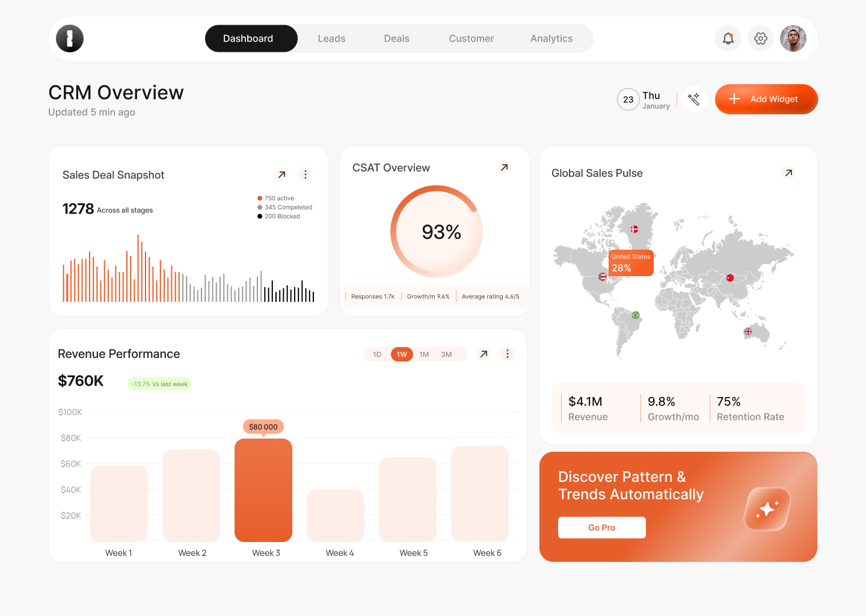The image size is (866, 616).
Task: Switch to the Deals tab
Action: tap(396, 38)
